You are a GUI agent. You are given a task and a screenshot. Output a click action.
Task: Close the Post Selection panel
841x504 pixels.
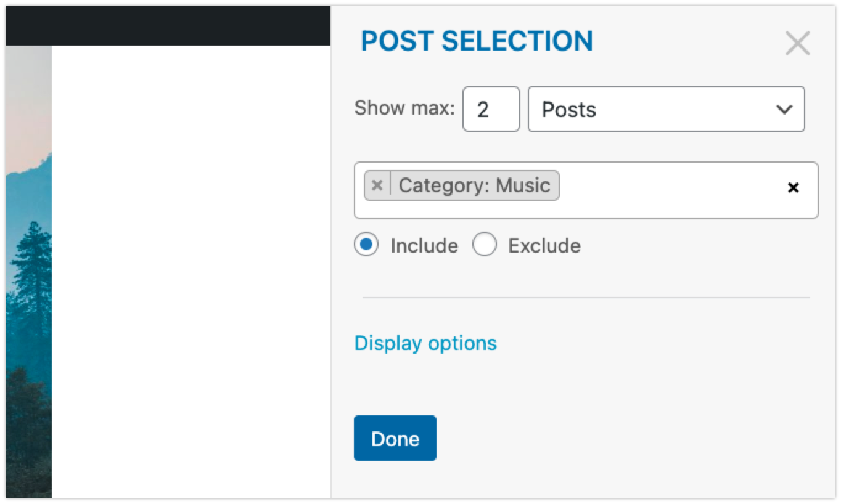797,44
